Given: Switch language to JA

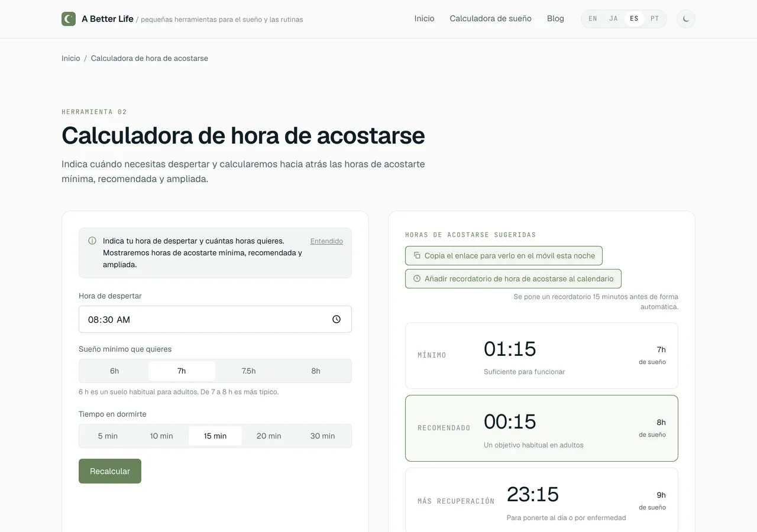Looking at the screenshot, I should coord(613,19).
